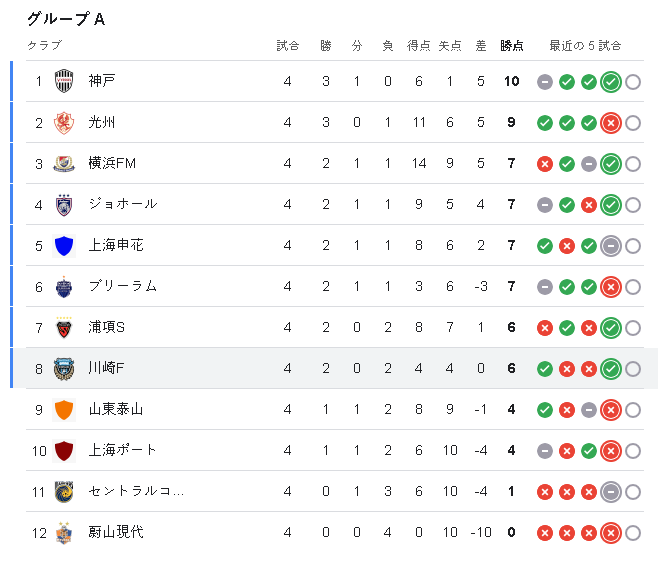Click the ジョホール club crest icon
The width and height of the screenshot is (658, 564).
pyautogui.click(x=64, y=204)
